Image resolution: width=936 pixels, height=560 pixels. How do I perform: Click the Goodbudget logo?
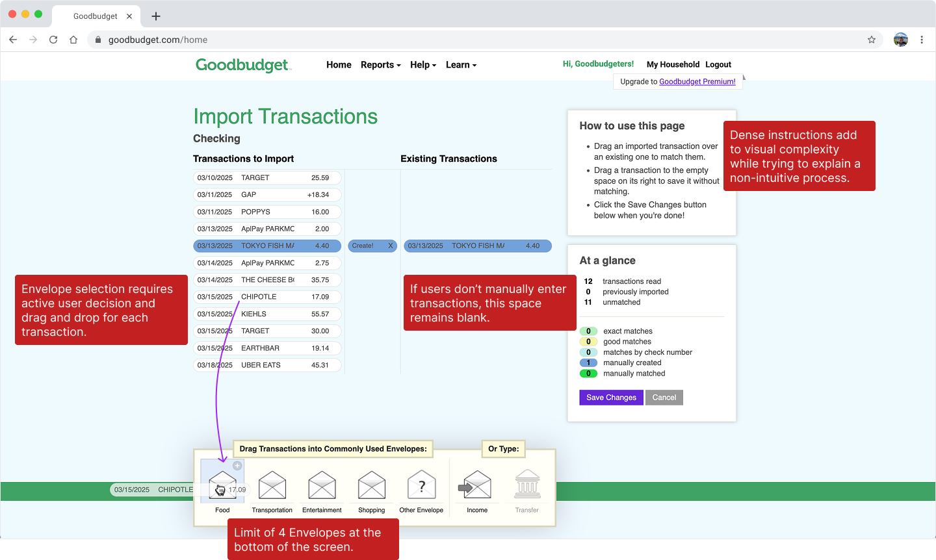243,65
